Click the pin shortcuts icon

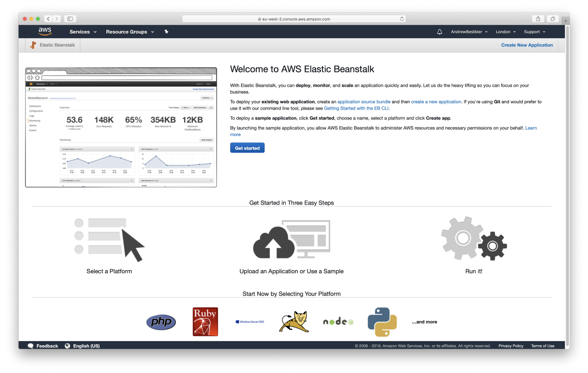coord(166,32)
